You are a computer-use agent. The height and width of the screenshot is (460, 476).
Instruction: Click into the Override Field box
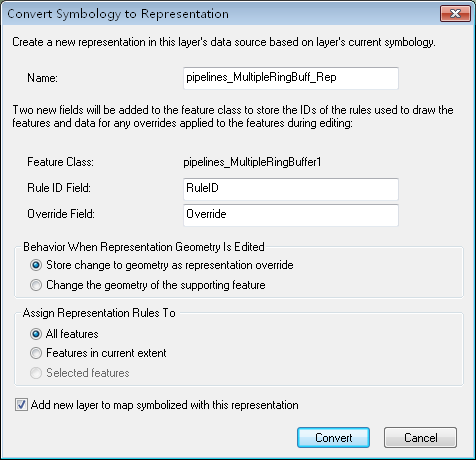pyautogui.click(x=291, y=215)
